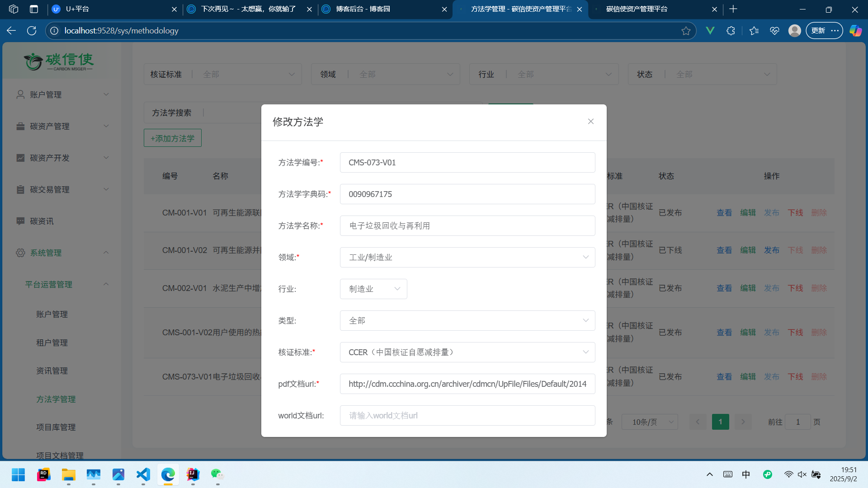This screenshot has width=868, height=488.
Task: Click the 方法学名称 input field
Action: pyautogui.click(x=467, y=225)
